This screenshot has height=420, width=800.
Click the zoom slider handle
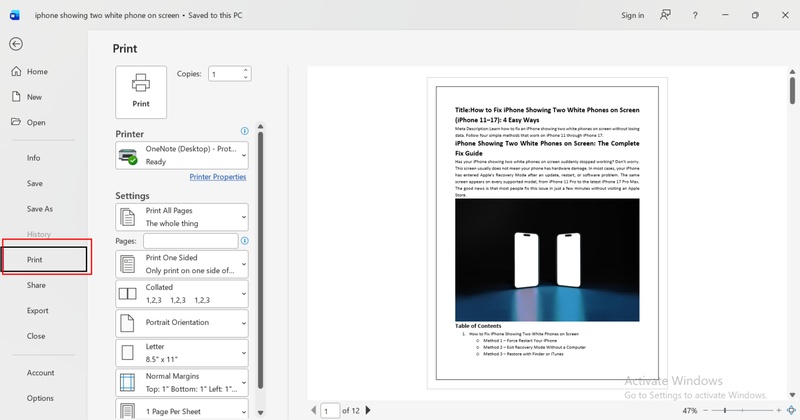click(725, 410)
